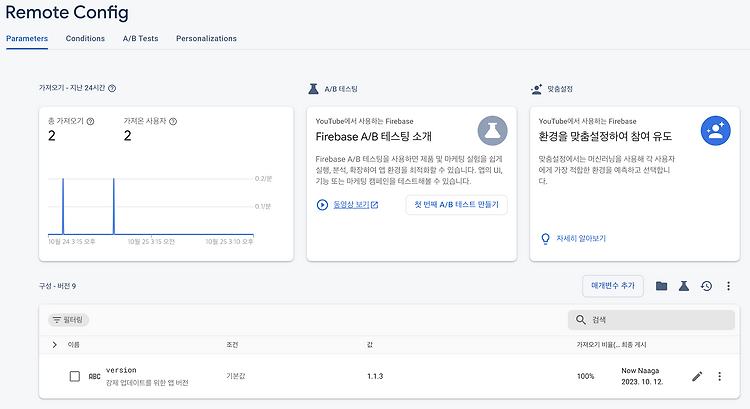Open the 동영상 보기 video link
The height and width of the screenshot is (409, 750).
click(x=355, y=205)
